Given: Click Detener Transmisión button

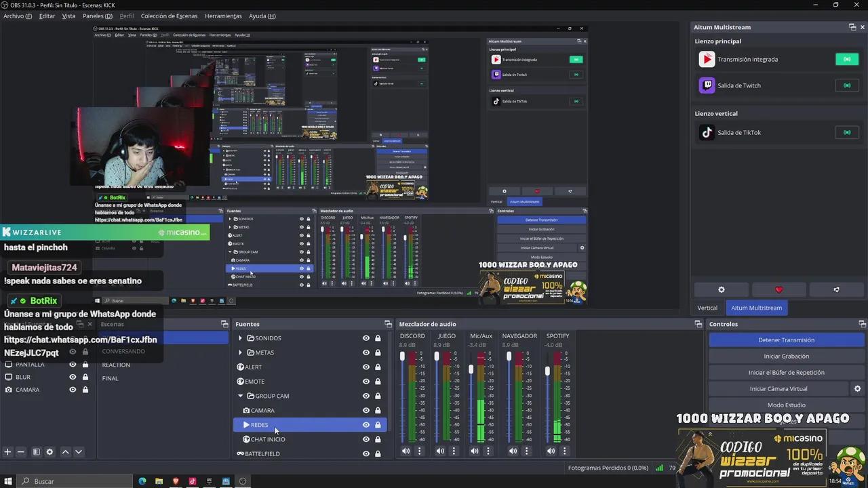Looking at the screenshot, I should (x=786, y=340).
